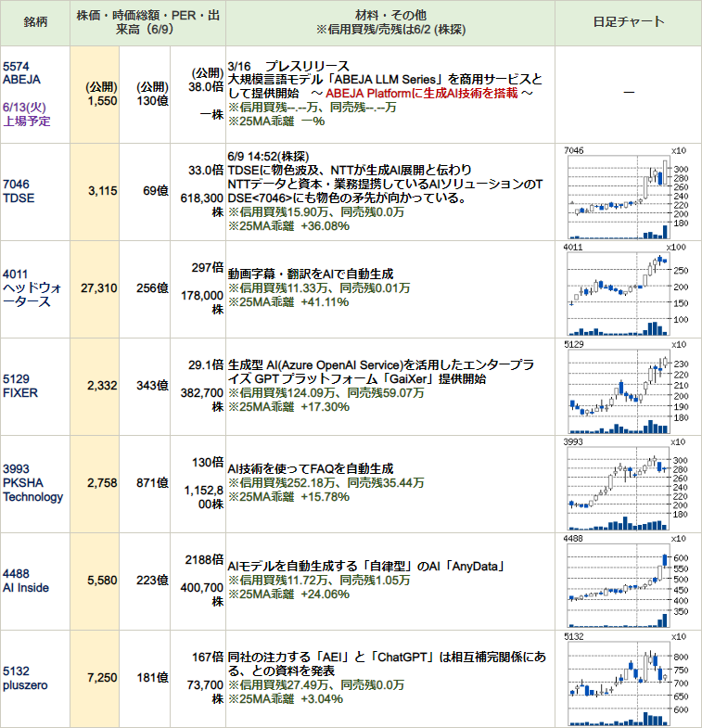Screen dimensions: 702x728
Task: Select FIXER volume 382,700株
Action: (202, 400)
